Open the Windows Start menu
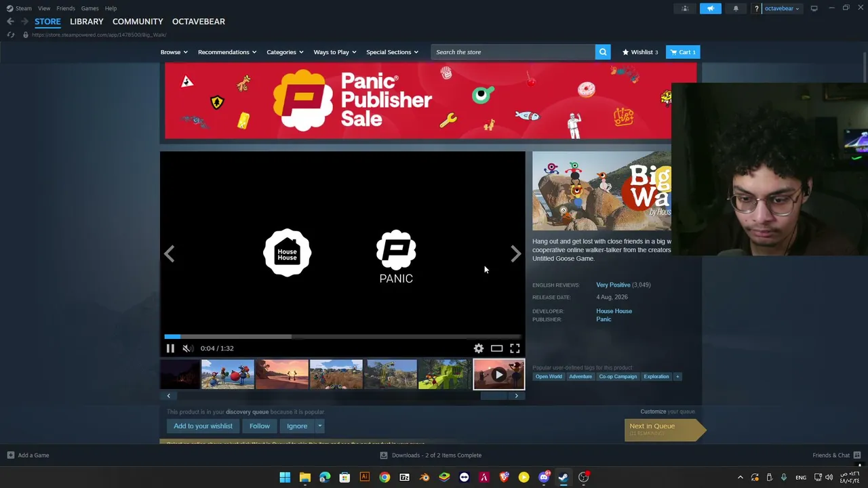The width and height of the screenshot is (868, 488). 285,477
